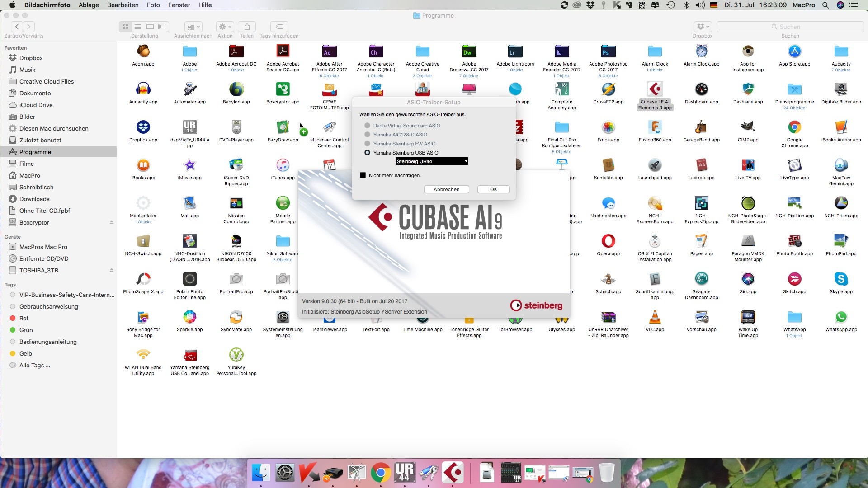Open eLicenser Control Center.app icon
868x488 pixels.
[330, 127]
